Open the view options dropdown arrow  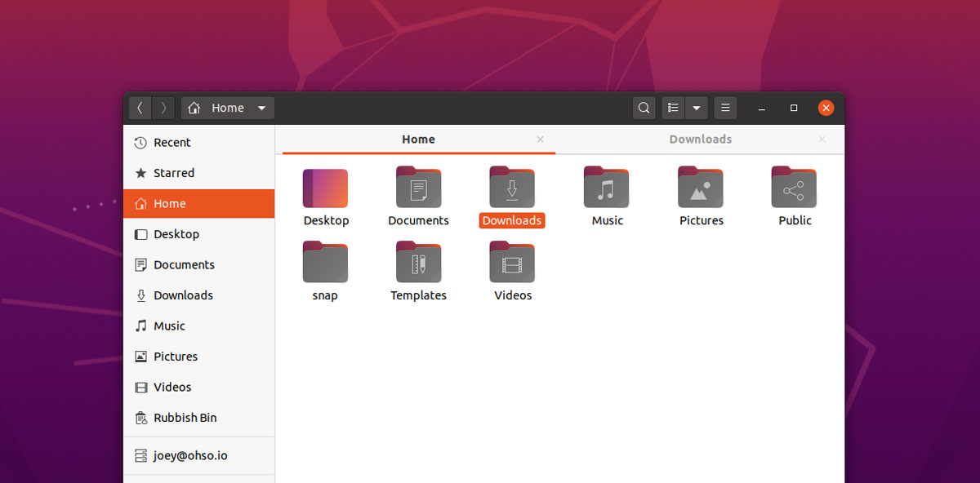click(696, 107)
